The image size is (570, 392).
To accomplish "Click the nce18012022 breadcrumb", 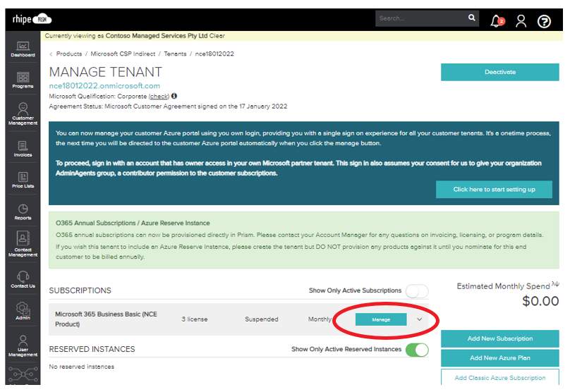I will point(214,54).
